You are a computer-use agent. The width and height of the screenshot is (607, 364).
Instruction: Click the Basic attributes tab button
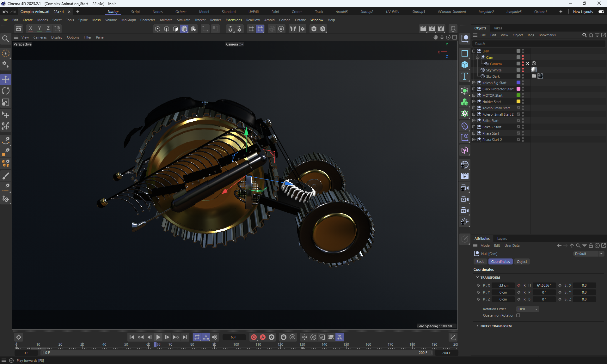pos(480,262)
